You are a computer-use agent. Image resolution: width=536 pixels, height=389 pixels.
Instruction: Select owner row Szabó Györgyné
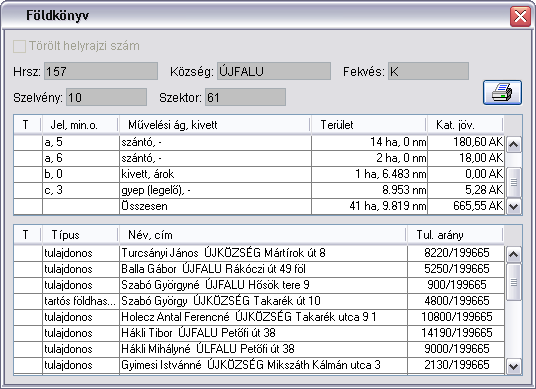pos(259,285)
